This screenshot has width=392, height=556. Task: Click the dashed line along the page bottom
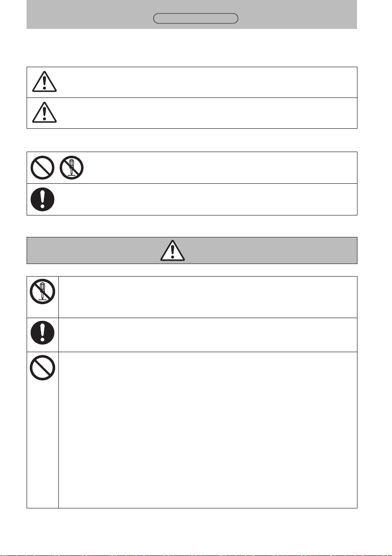(x=196, y=555)
